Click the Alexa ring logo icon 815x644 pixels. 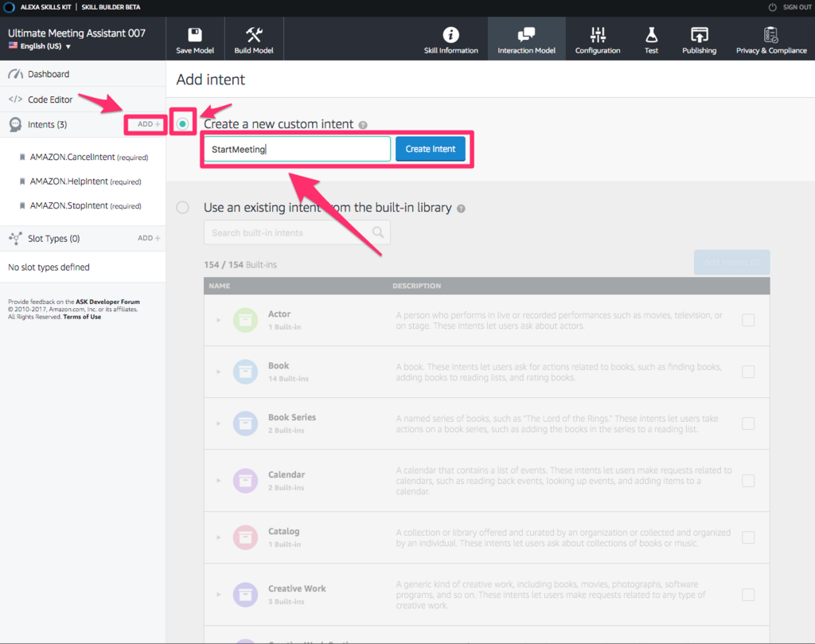pos(9,7)
